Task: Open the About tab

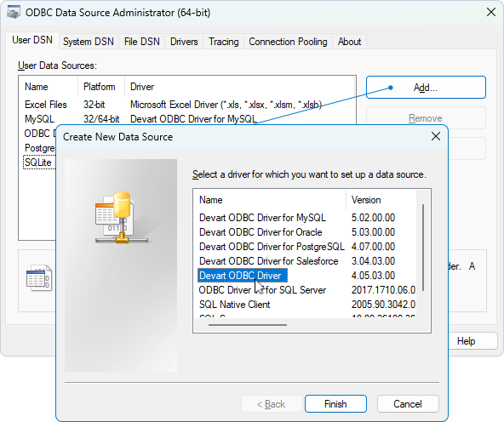Action: click(349, 42)
